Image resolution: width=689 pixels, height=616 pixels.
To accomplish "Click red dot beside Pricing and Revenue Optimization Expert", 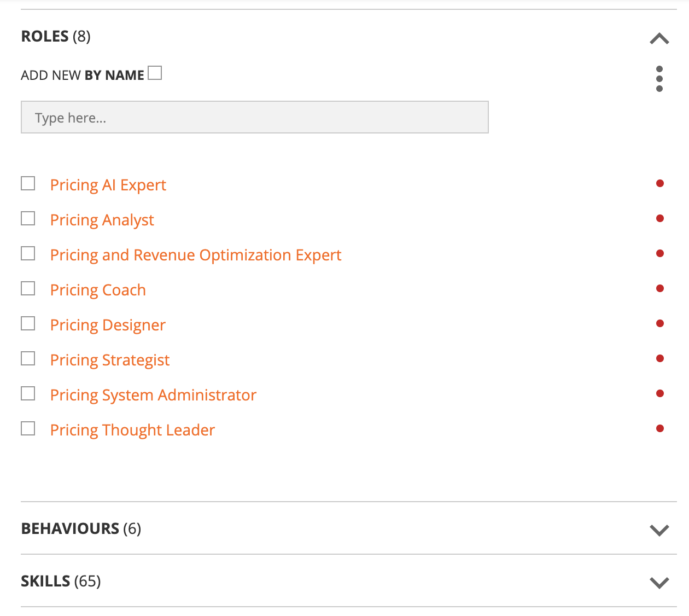I will coord(660,253).
